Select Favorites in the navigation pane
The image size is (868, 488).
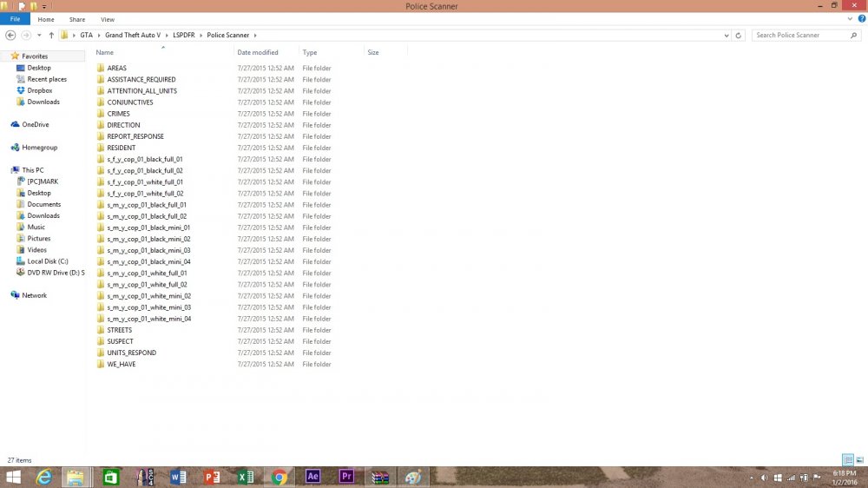point(35,56)
